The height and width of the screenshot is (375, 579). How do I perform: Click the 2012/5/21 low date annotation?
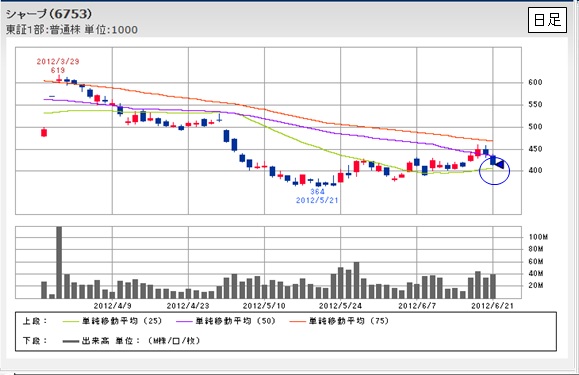coord(317,200)
